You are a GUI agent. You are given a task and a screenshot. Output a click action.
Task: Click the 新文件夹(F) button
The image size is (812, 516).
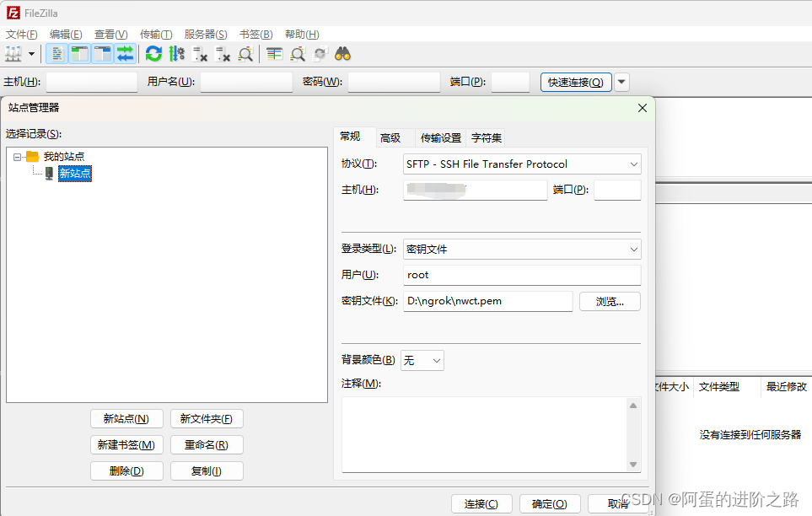coord(207,418)
